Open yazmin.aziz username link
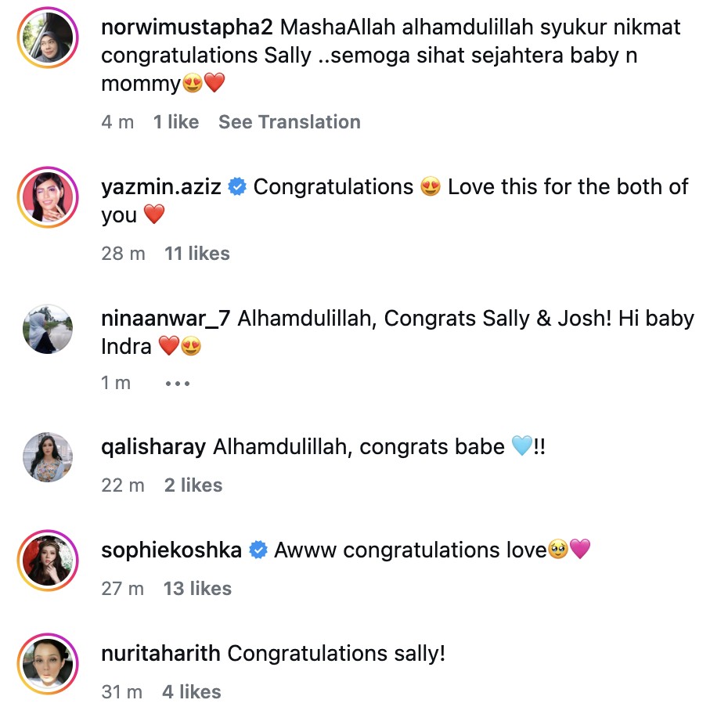 [161, 187]
